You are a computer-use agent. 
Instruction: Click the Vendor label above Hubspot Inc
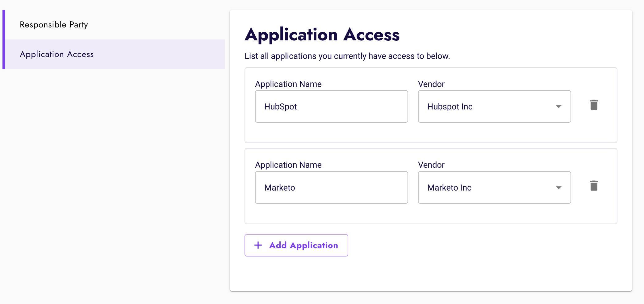click(431, 84)
